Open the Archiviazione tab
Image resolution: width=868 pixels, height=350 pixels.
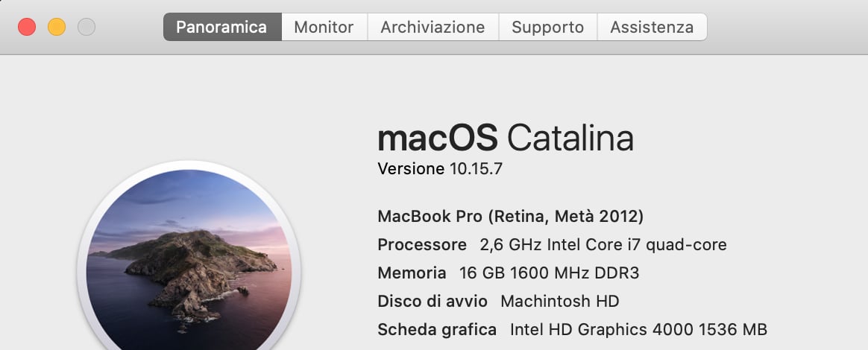tap(433, 27)
